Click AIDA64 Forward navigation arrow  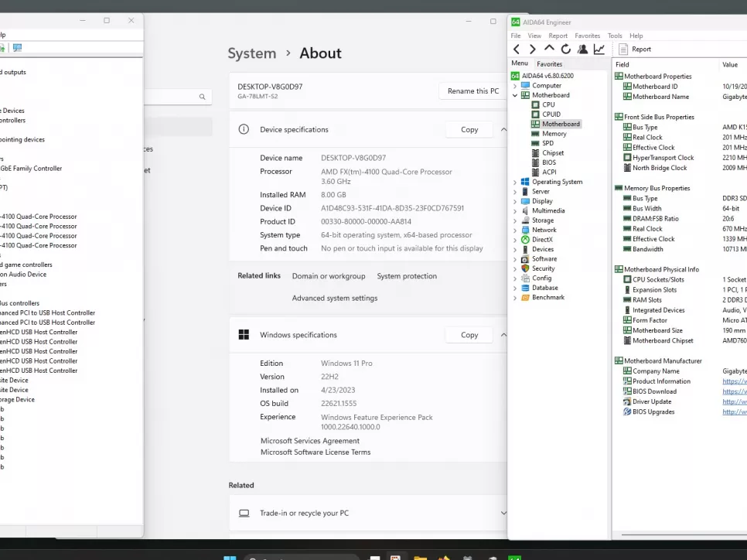[533, 49]
